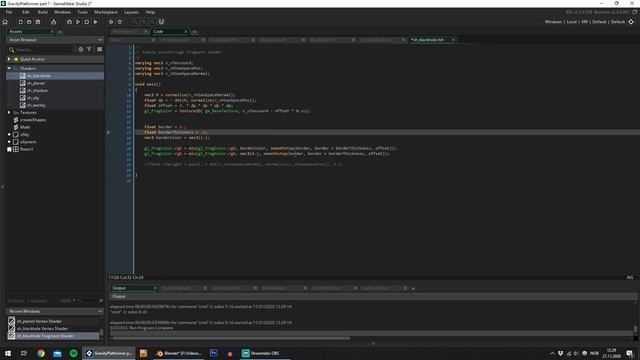The height and width of the screenshot is (360, 640).
Task: Select sh_planet shader asset
Action: point(55,83)
